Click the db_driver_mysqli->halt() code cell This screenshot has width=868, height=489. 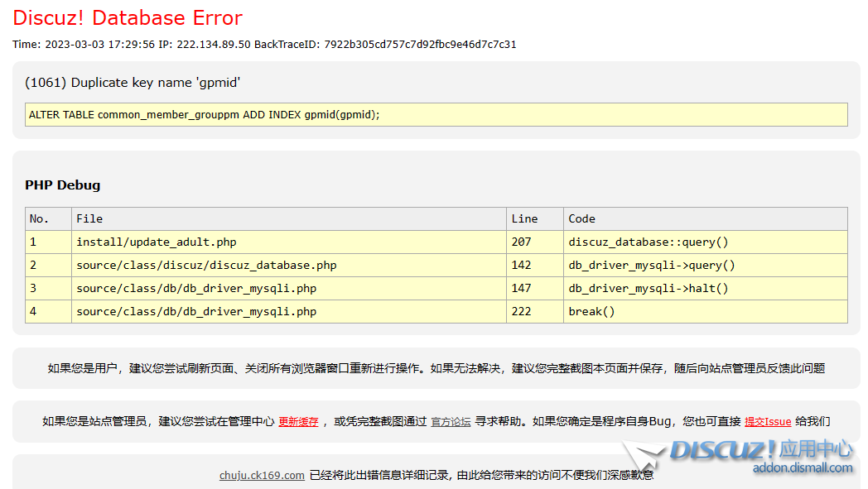pyautogui.click(x=649, y=289)
